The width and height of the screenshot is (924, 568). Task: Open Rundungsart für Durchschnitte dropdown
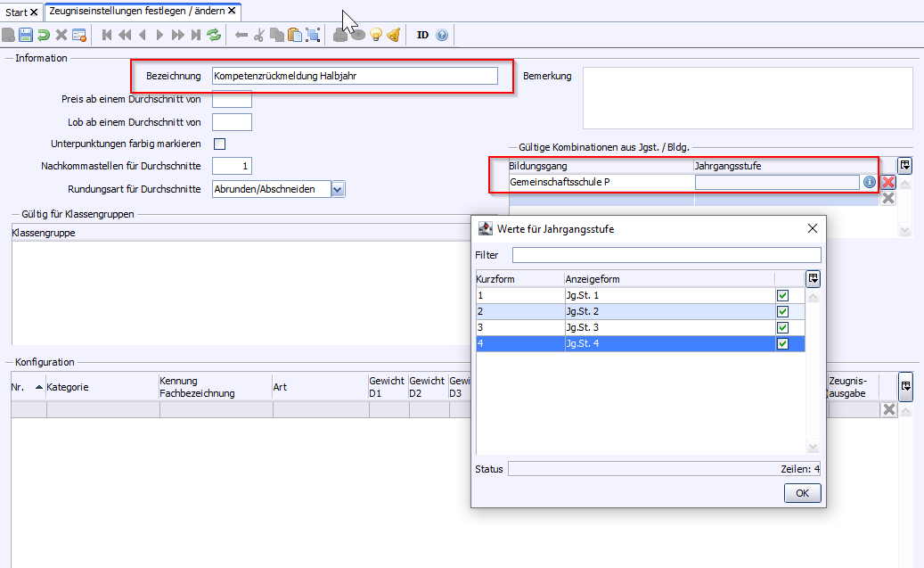point(337,189)
